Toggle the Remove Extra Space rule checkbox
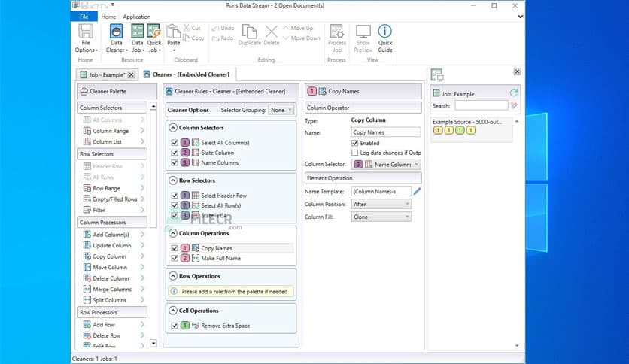The width and height of the screenshot is (629, 364). click(x=175, y=326)
